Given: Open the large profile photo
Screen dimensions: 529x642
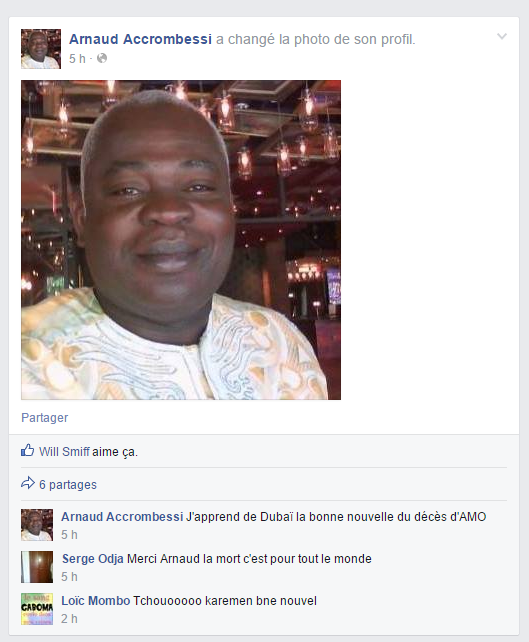Looking at the screenshot, I should (181, 240).
